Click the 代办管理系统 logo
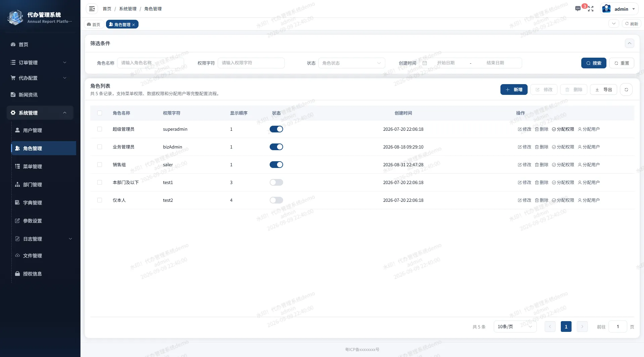The height and width of the screenshot is (357, 644). (x=15, y=17)
